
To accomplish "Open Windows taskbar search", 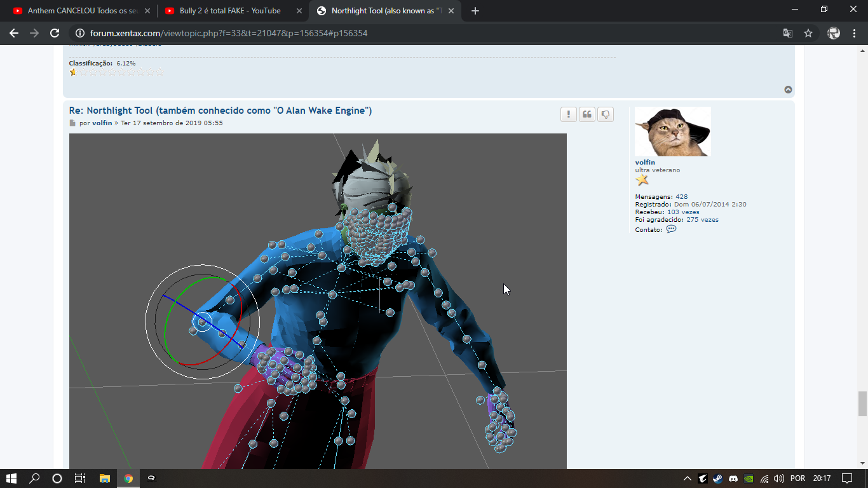I will (34, 478).
